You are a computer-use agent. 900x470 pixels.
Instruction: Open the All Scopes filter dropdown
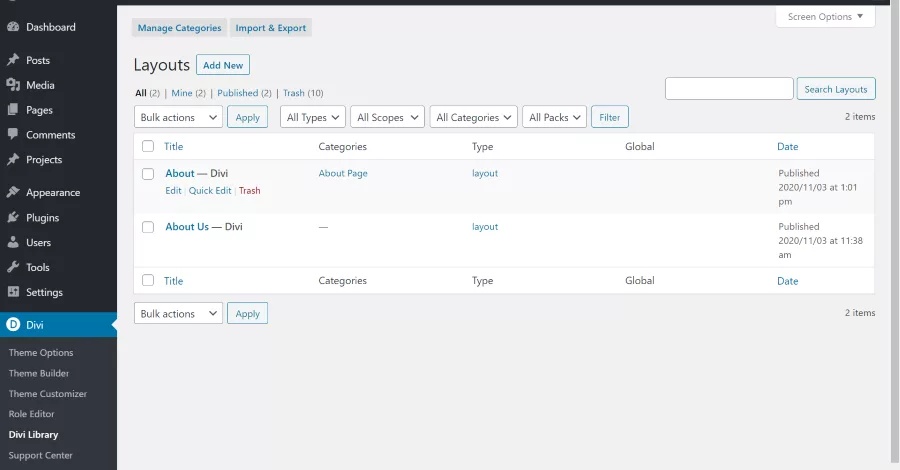(387, 117)
